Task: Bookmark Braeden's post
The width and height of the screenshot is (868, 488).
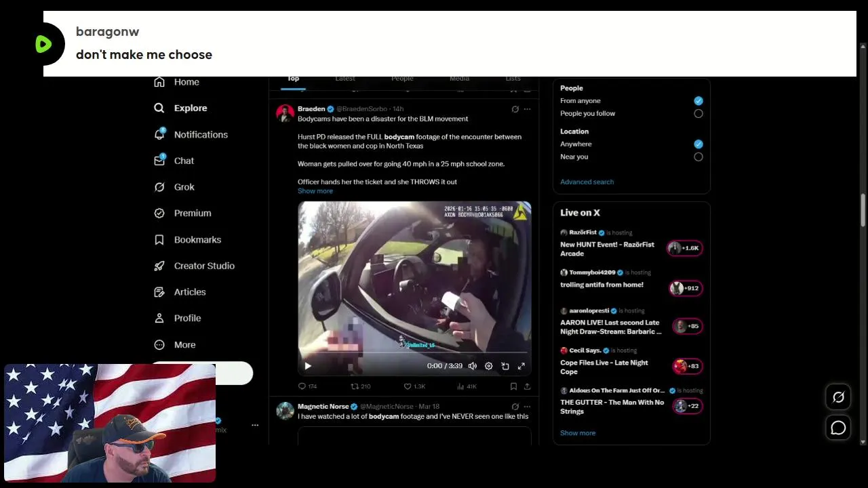Action: click(x=513, y=386)
